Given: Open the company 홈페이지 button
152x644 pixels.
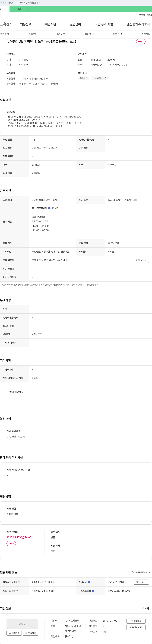Looking at the screenshot, I should (136, 621).
